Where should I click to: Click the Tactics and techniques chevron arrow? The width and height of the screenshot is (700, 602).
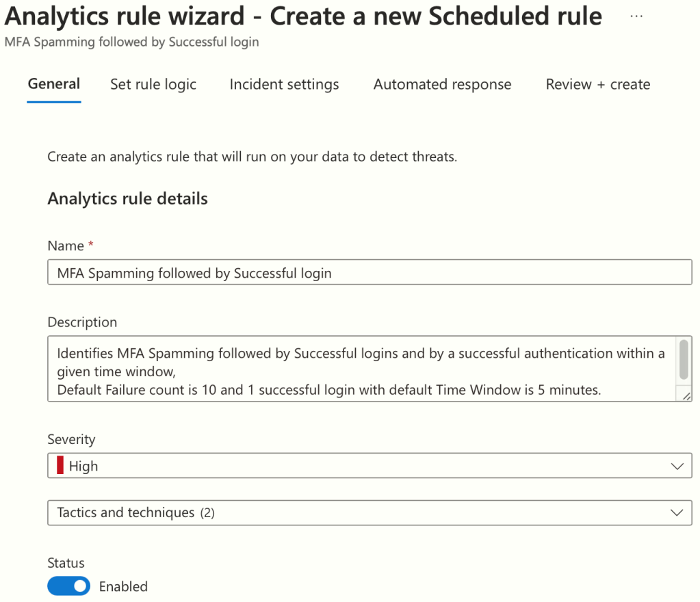coord(677,512)
